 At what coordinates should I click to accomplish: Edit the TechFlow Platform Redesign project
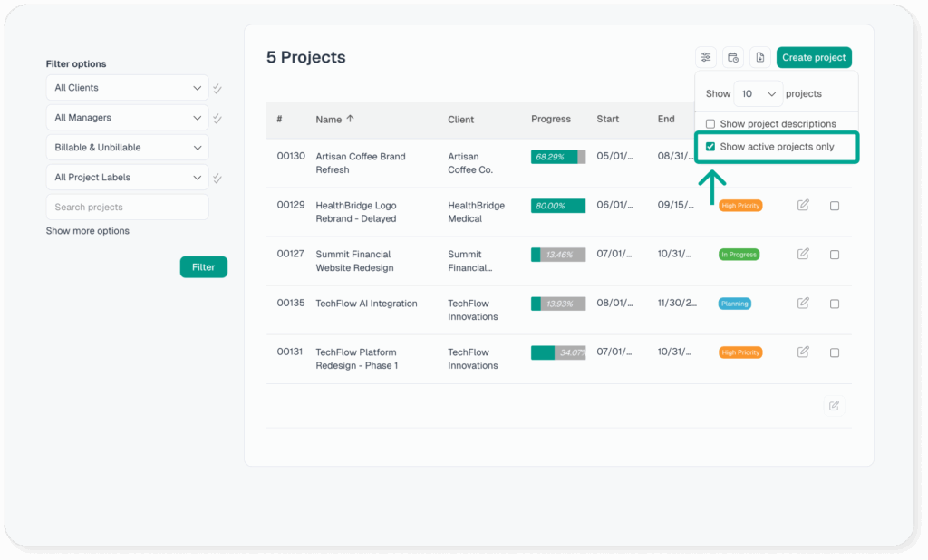click(x=803, y=352)
